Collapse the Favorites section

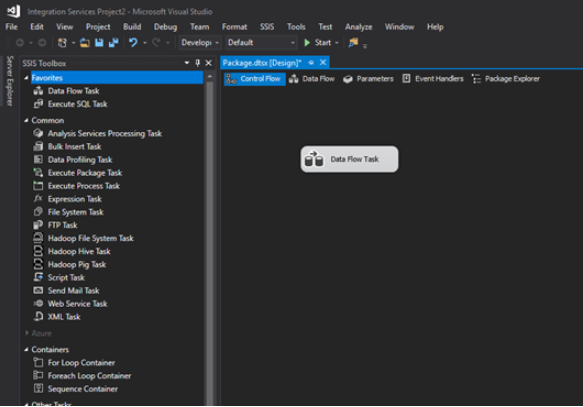[26, 78]
